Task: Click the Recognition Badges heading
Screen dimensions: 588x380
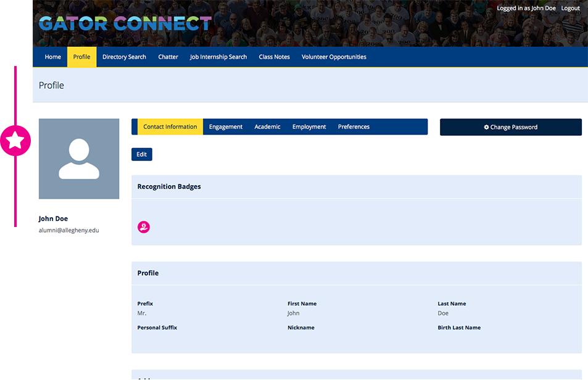Action: click(169, 187)
